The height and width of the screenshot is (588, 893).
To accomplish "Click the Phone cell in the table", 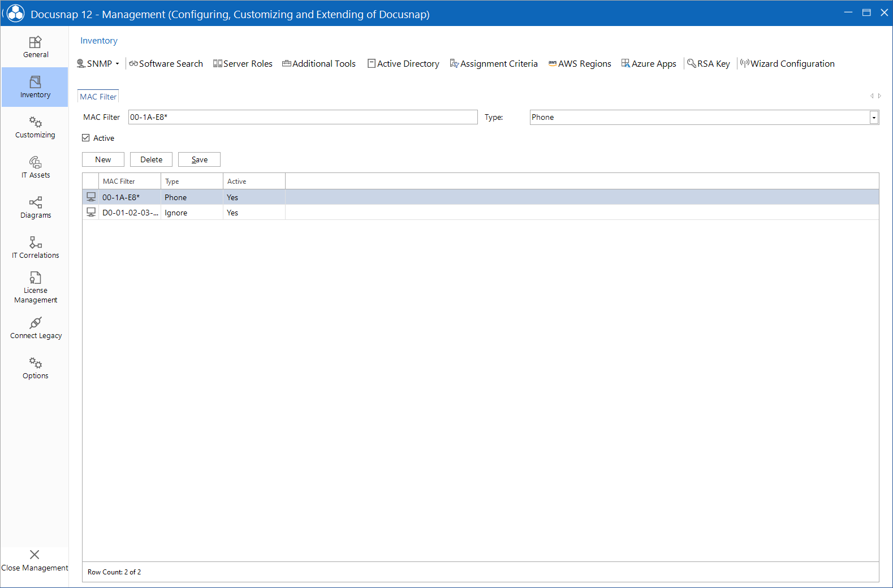I will click(192, 197).
